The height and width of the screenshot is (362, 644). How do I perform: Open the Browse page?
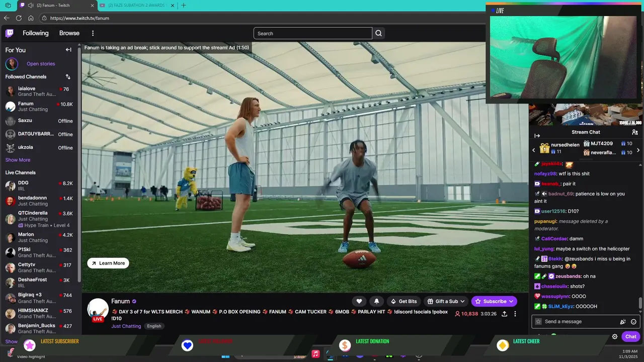(69, 33)
